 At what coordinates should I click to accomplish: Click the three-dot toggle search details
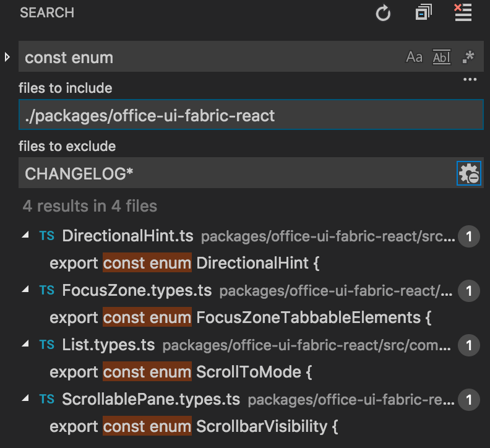click(470, 80)
